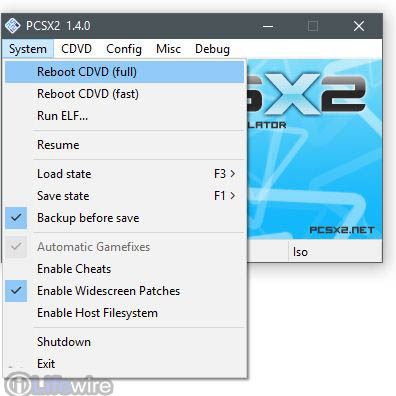Toggle the Backup before save checkmark
This screenshot has height=396, width=396.
(x=16, y=218)
